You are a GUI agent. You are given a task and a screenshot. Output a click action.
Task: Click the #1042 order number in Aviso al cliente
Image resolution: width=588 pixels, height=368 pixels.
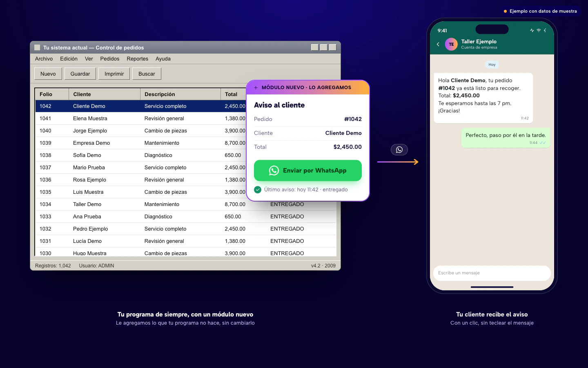(353, 119)
